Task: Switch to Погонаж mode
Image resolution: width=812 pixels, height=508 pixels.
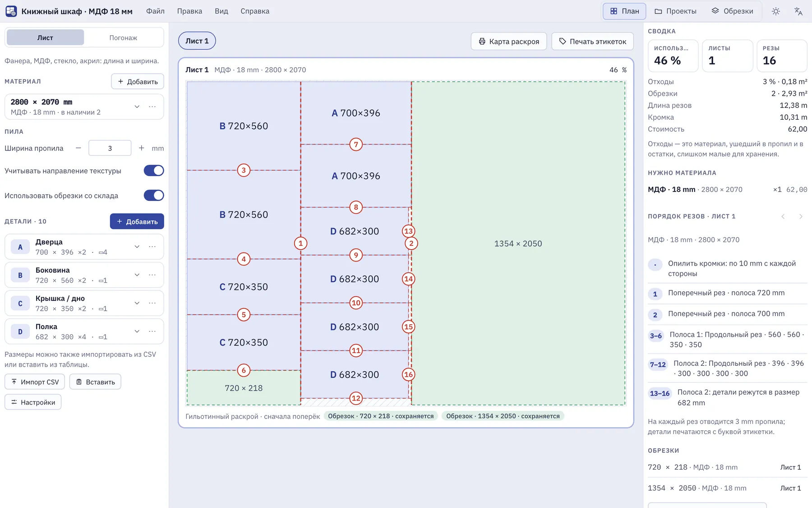Action: tap(123, 37)
